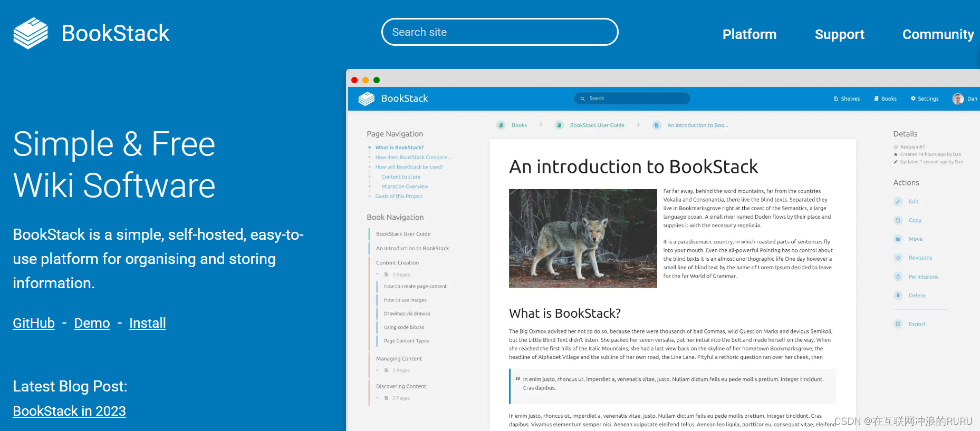This screenshot has height=431, width=980.
Task: Click the Books breadcrumb link
Action: click(519, 125)
